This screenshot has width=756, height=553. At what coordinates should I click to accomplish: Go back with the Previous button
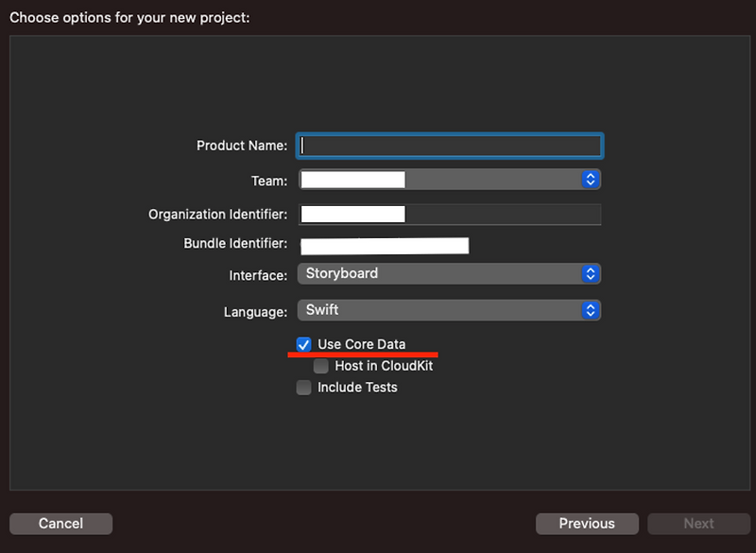[587, 524]
